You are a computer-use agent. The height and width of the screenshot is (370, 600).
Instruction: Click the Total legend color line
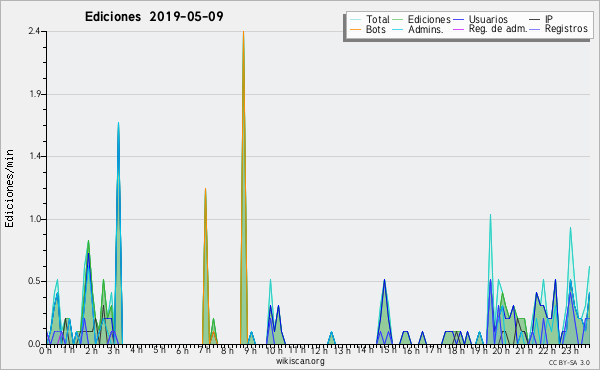355,20
